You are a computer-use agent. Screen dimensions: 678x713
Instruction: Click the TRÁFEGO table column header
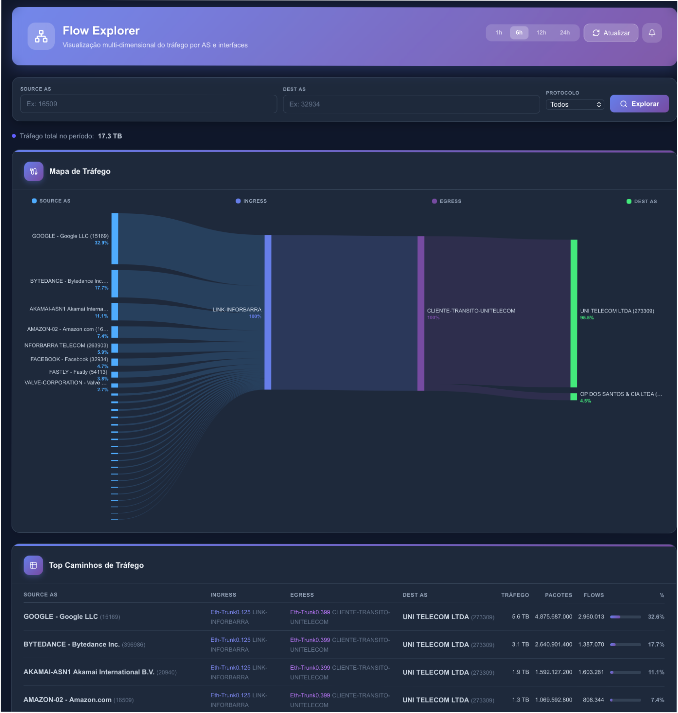(515, 595)
